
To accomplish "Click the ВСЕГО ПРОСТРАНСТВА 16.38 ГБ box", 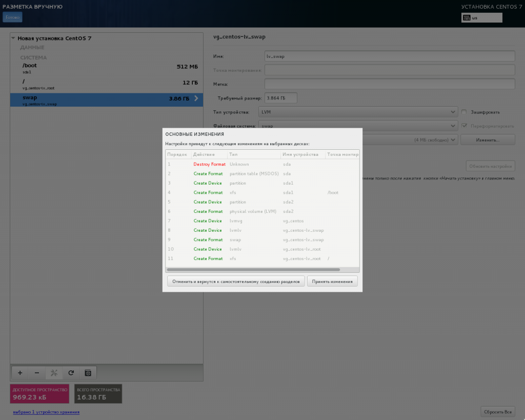I will pos(98,393).
